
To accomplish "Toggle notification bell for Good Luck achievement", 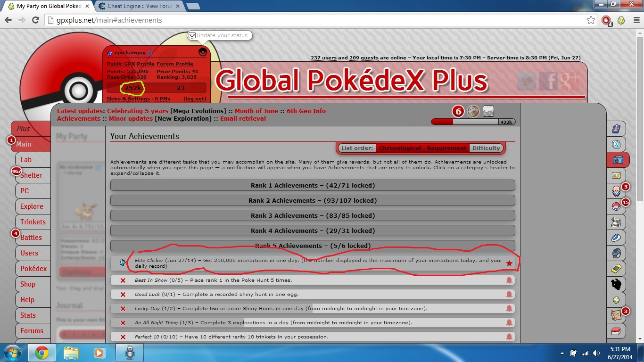I will (509, 295).
